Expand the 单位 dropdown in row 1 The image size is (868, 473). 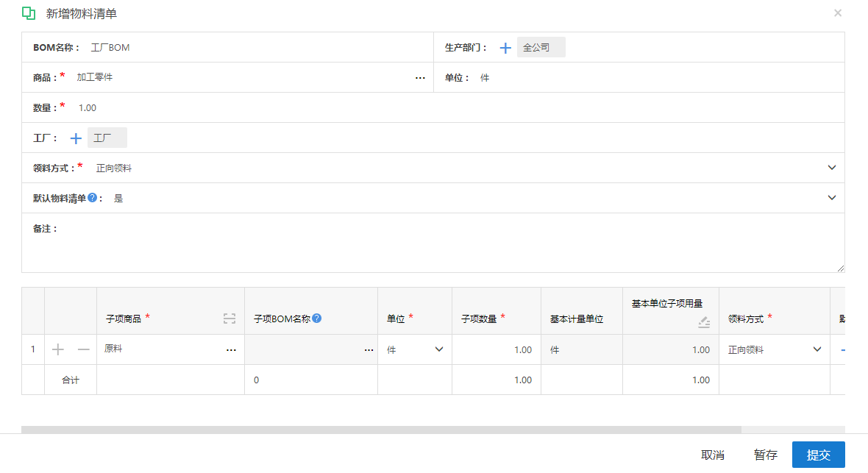click(439, 349)
